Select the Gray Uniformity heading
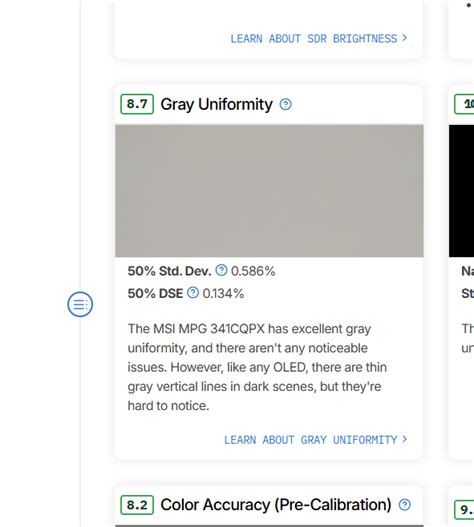The height and width of the screenshot is (527, 474). (216, 104)
